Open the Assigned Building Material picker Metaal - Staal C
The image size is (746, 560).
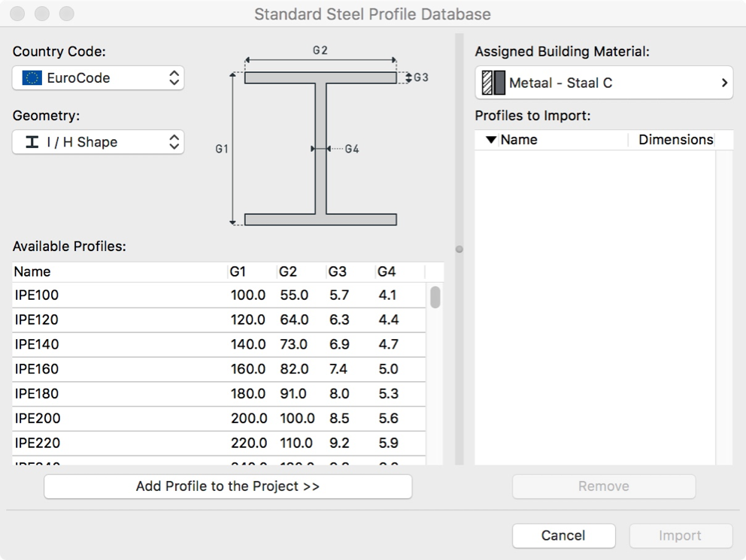pos(604,83)
